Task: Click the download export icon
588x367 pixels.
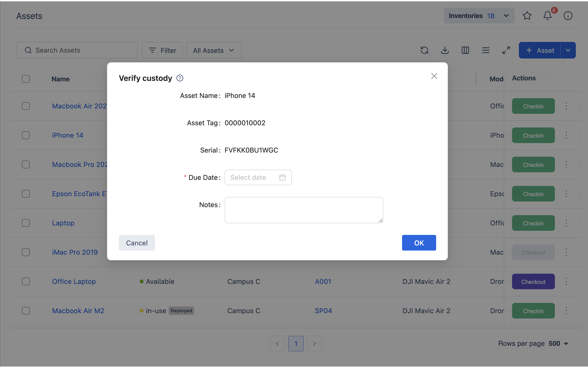Action: 445,50
